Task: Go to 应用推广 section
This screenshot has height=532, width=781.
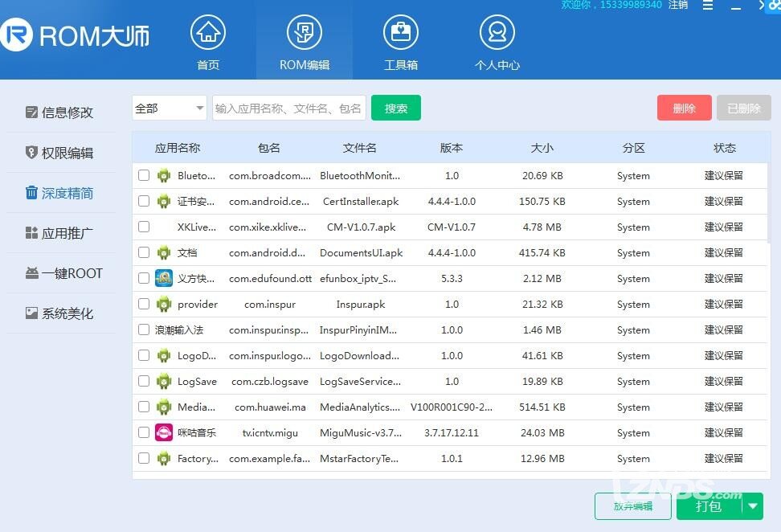Action: pyautogui.click(x=59, y=233)
